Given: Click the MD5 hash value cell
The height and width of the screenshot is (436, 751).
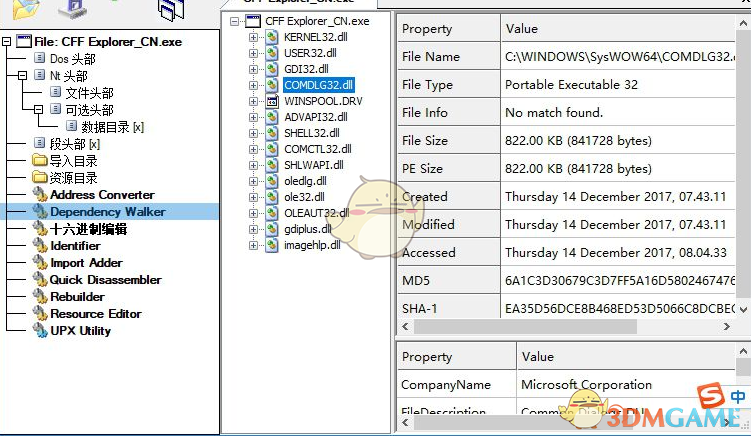Looking at the screenshot, I should click(618, 280).
